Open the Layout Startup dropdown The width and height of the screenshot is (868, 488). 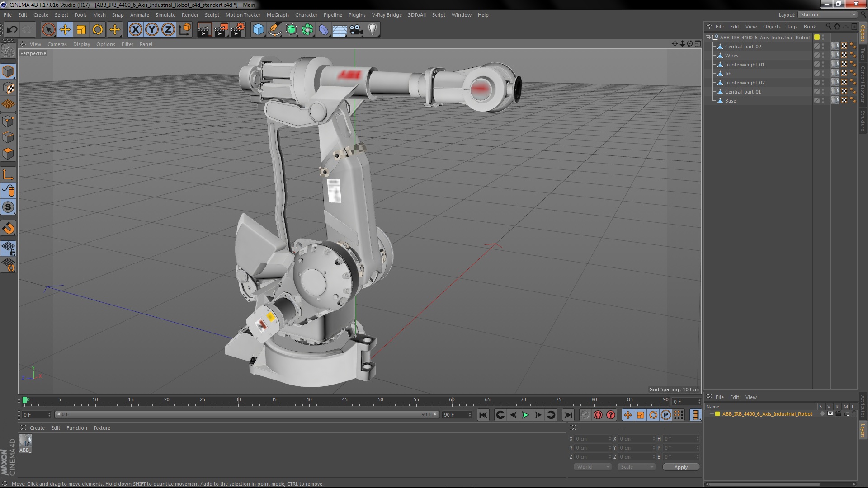click(x=827, y=14)
